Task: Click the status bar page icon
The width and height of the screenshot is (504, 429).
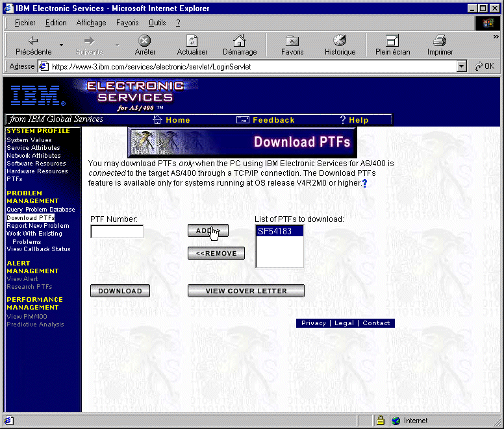Action: click(x=8, y=421)
